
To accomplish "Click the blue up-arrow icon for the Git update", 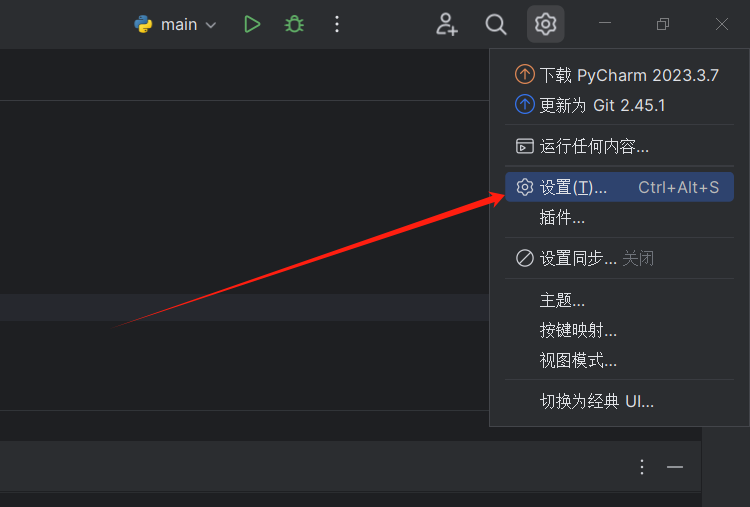I will [x=525, y=104].
